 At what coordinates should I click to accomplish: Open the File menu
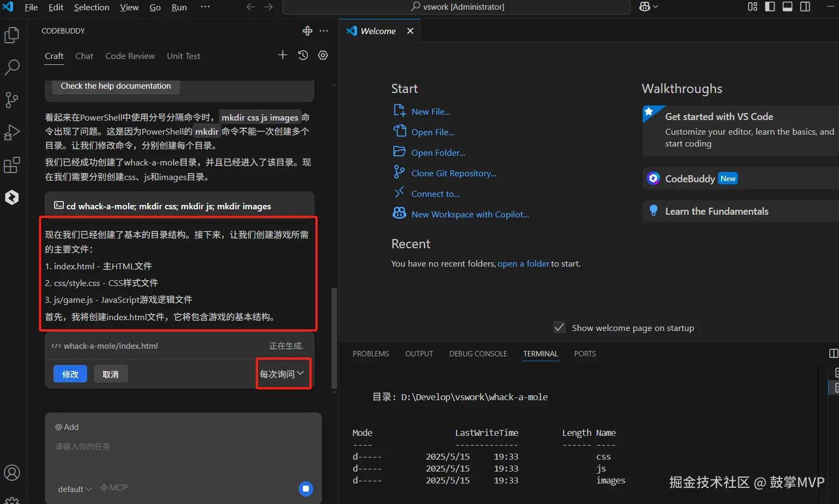[x=31, y=7]
